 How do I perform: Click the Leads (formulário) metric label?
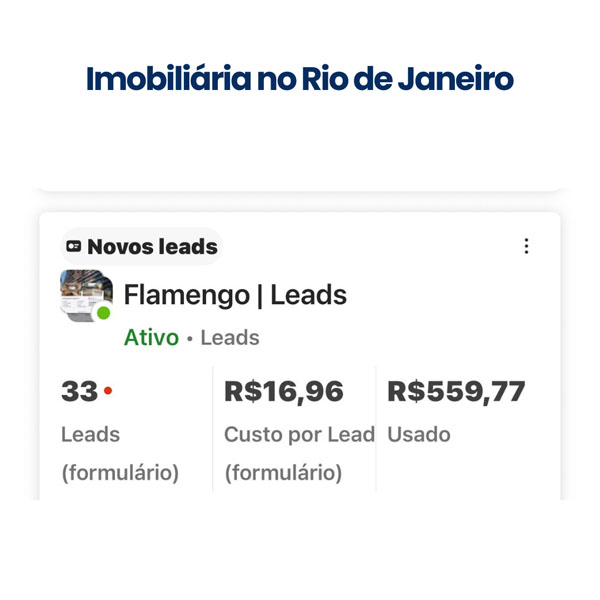pyautogui.click(x=90, y=435)
